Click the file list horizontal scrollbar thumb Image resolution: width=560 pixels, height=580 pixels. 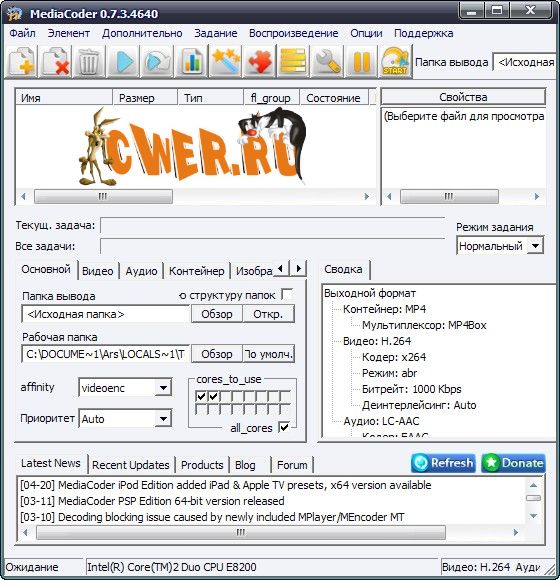[x=103, y=196]
